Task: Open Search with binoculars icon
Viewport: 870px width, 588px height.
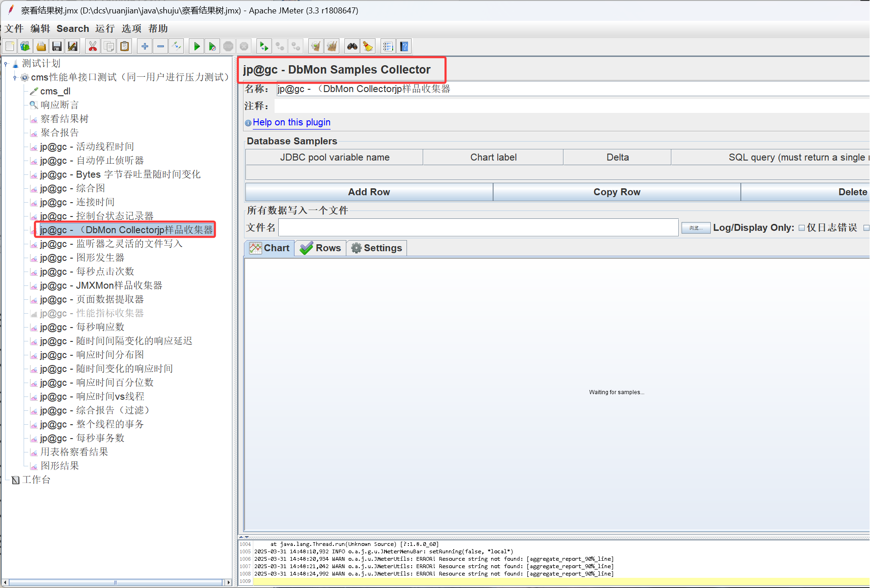Action: pyautogui.click(x=352, y=46)
